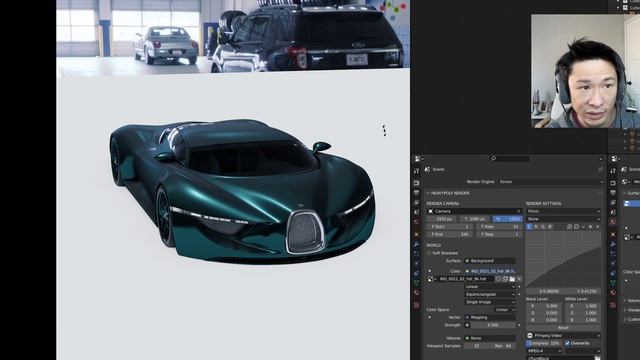Open the editor type menu in right properties header
The image size is (640, 360).
point(615,158)
